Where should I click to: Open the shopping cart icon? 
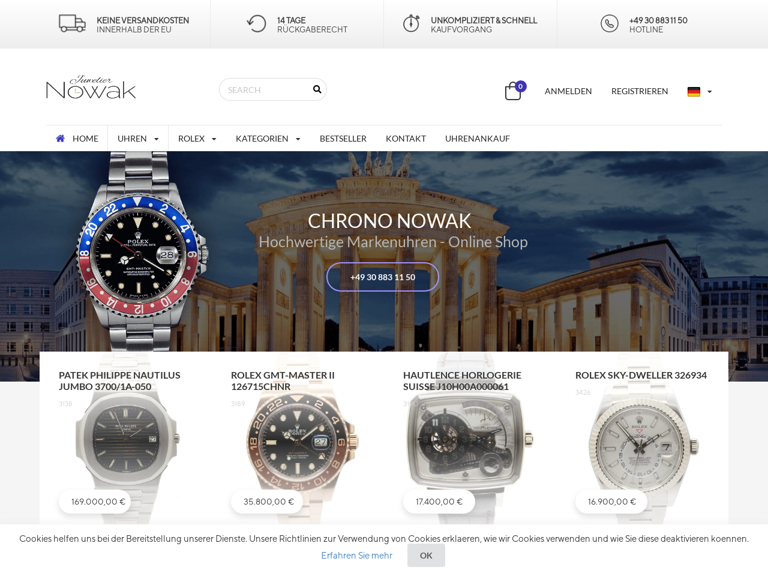point(513,91)
